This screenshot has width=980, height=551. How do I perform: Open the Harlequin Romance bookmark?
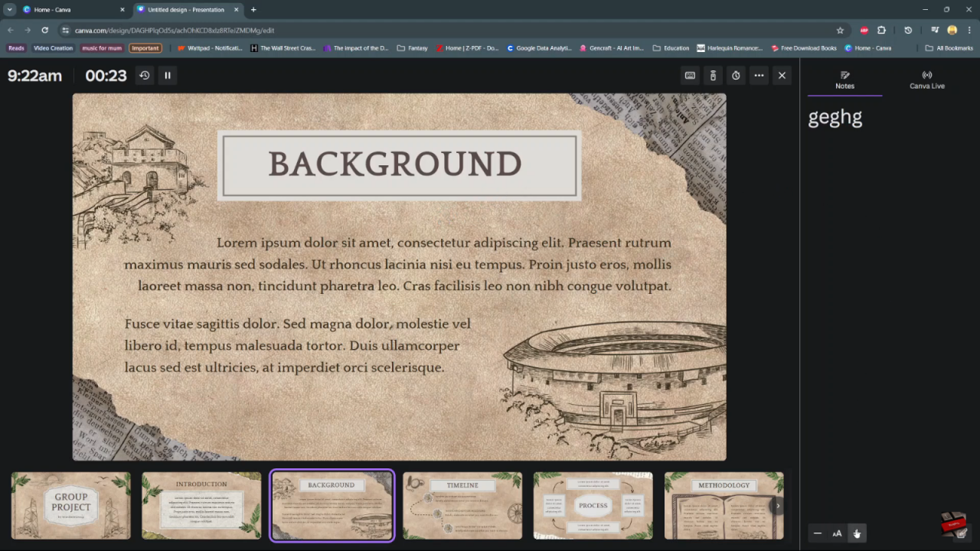pos(730,48)
